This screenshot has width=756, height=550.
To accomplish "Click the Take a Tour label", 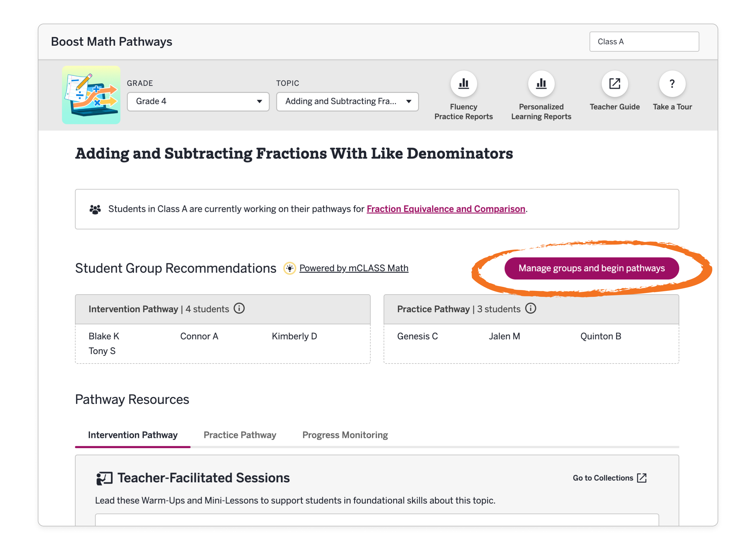I will click(x=672, y=107).
